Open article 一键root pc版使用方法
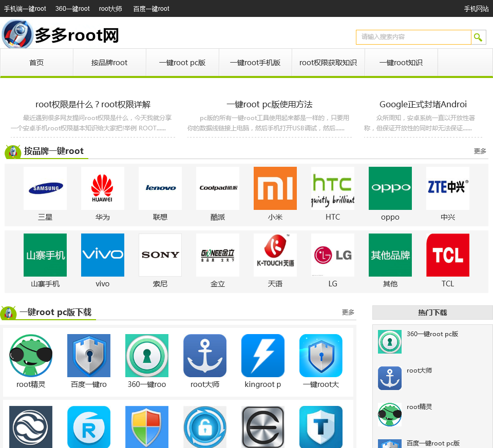 tap(270, 104)
